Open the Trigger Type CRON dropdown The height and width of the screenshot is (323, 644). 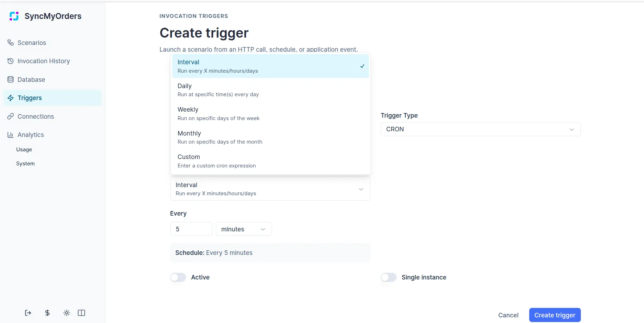tap(480, 129)
